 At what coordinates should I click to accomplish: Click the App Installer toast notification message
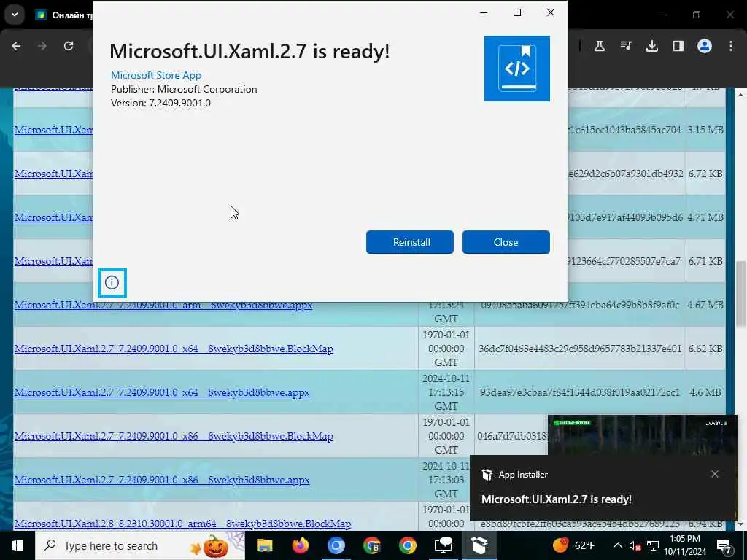pyautogui.click(x=556, y=499)
